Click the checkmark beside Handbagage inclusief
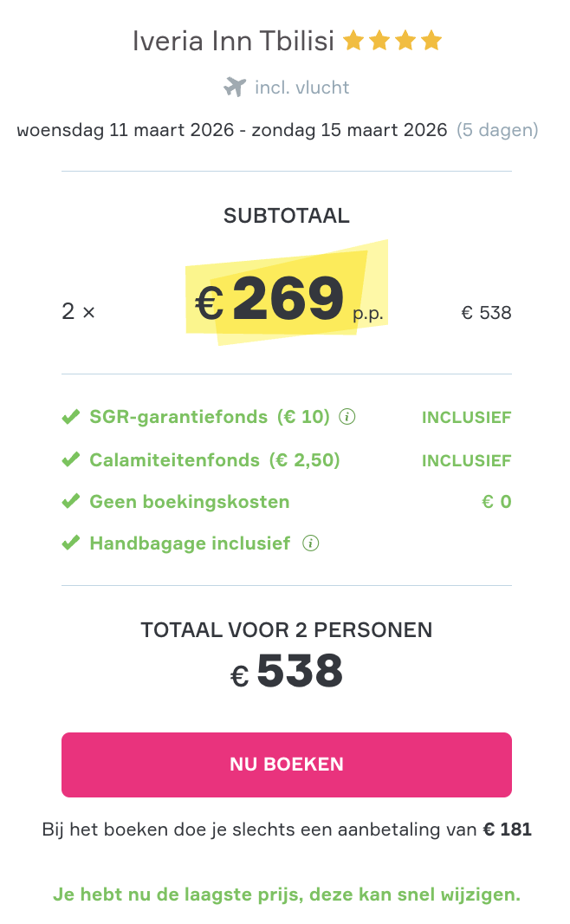Image resolution: width=570 pixels, height=924 pixels. click(x=71, y=543)
